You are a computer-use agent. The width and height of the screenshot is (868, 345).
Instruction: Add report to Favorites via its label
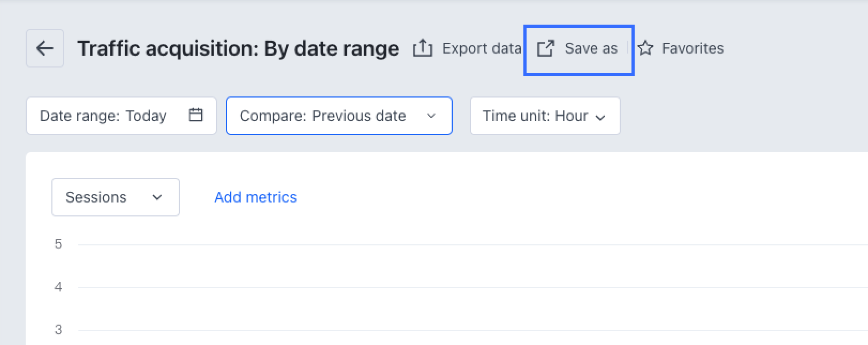click(692, 48)
